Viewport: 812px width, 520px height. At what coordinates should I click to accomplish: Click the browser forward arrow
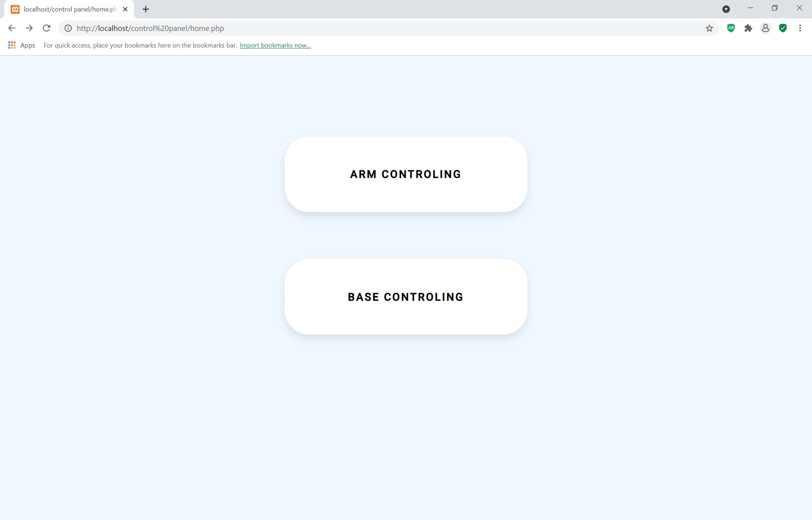[29, 28]
